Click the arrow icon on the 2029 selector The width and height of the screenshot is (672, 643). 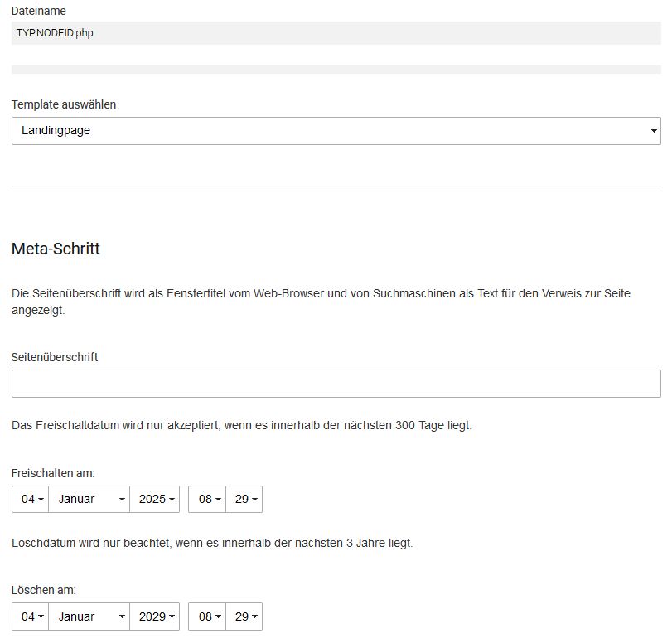168,616
